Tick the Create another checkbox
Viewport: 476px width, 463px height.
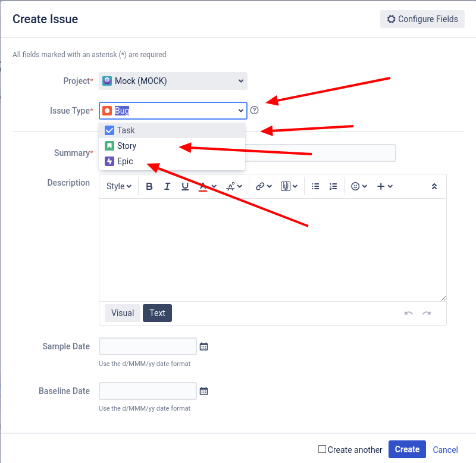322,449
